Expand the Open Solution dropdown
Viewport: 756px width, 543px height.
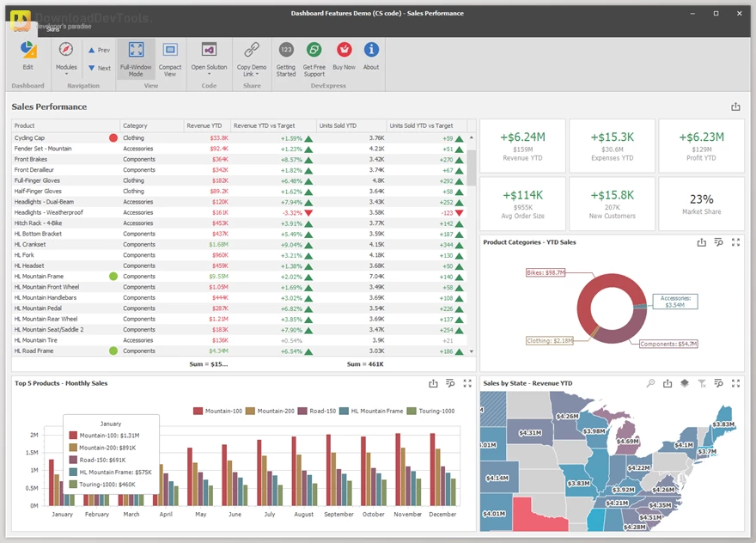(x=209, y=58)
